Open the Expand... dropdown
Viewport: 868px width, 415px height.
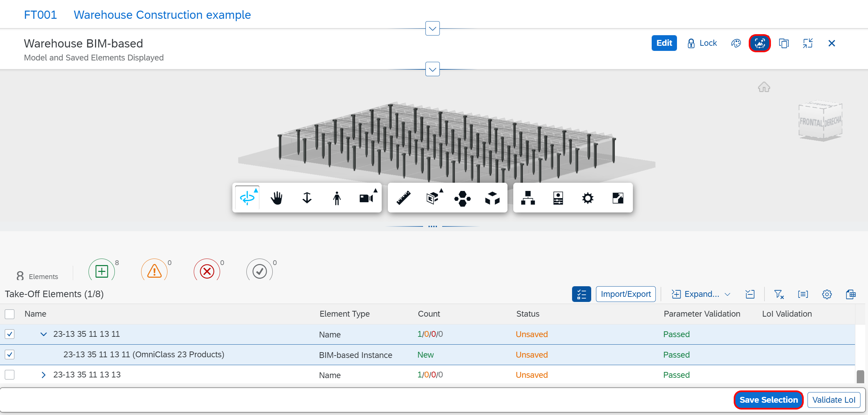[701, 294]
